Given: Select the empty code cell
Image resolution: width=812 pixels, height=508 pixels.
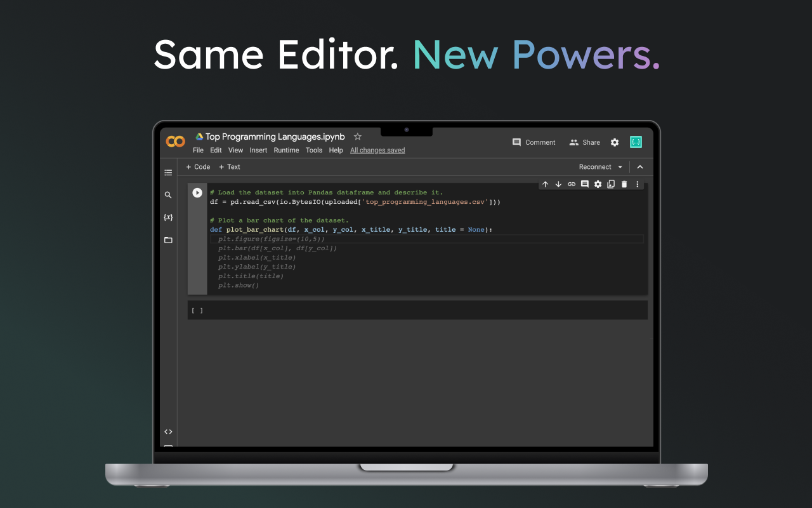Looking at the screenshot, I should (x=419, y=310).
